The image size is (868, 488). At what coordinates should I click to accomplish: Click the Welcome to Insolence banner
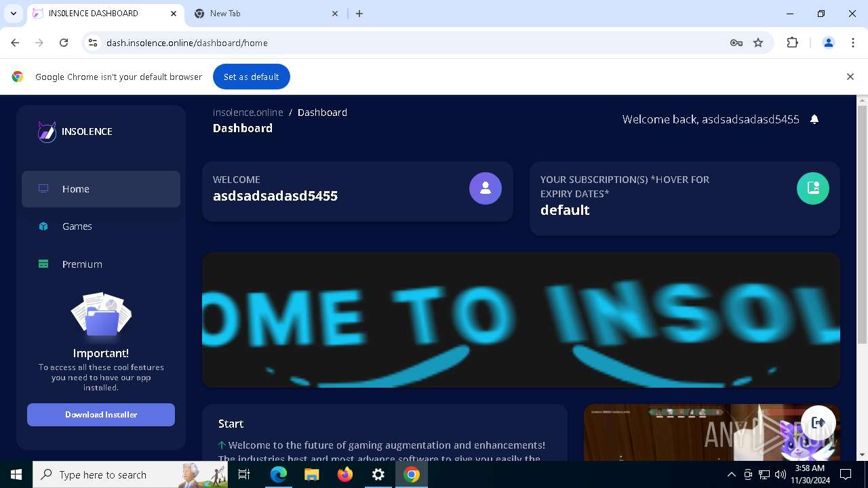(x=521, y=320)
